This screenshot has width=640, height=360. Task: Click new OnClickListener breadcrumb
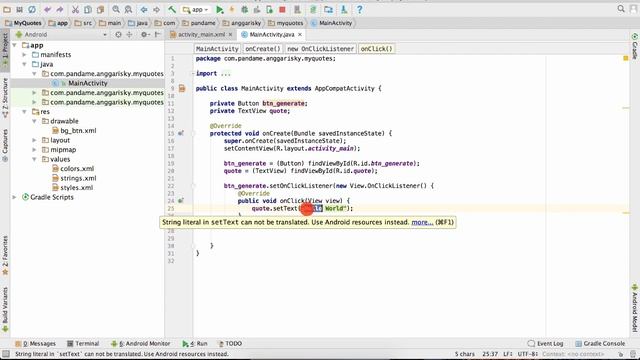tap(320, 49)
